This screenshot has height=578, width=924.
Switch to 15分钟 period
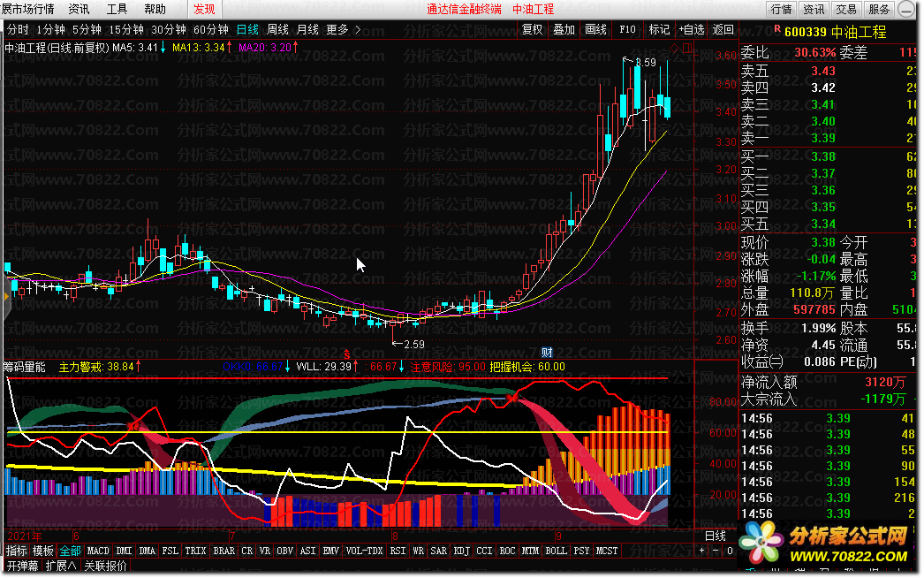[126, 29]
